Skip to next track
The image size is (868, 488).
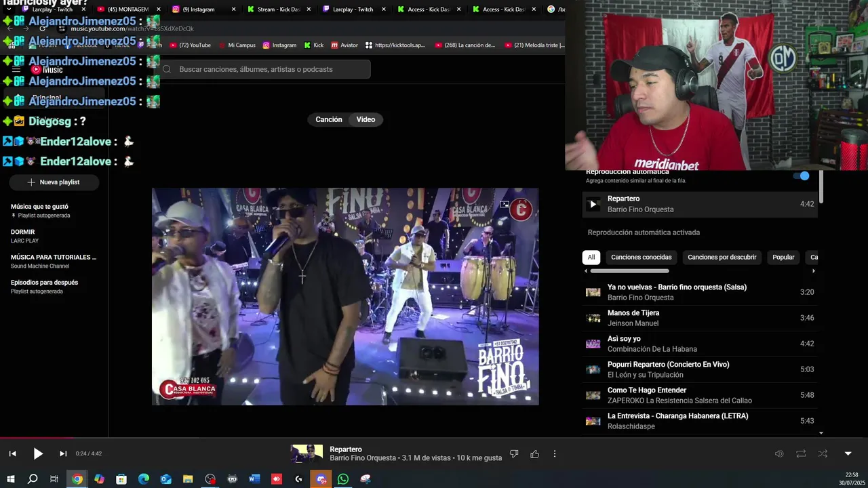(63, 454)
